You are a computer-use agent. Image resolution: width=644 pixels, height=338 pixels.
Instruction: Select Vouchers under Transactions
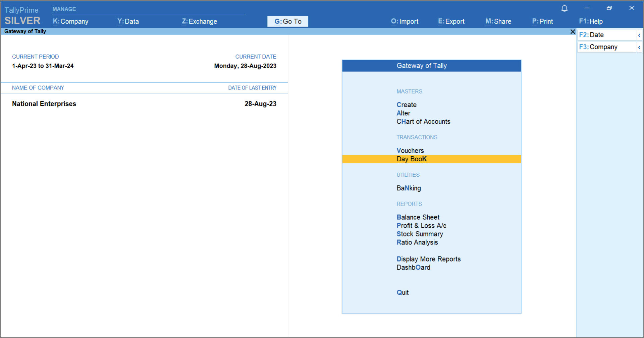410,151
